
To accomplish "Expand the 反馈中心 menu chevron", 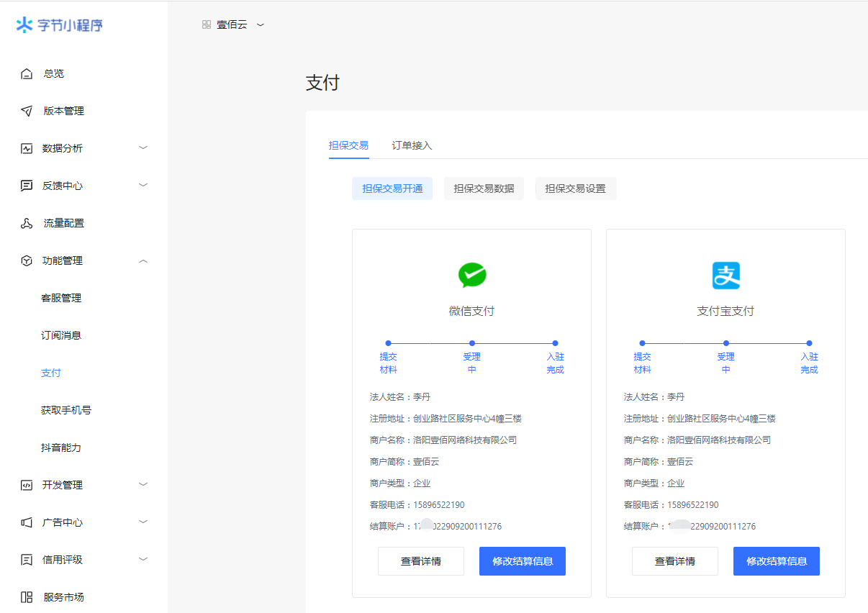I will pos(143,185).
